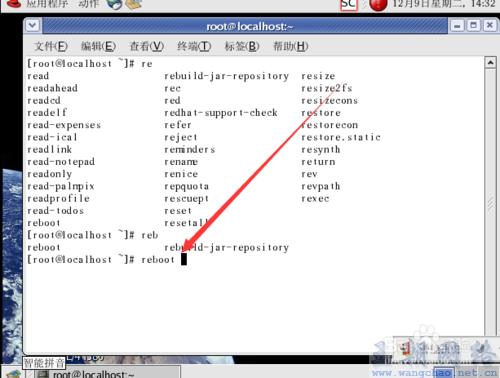500x378 pixels.
Task: Click the show desktop icon in the bottom panel
Action: coord(13,374)
